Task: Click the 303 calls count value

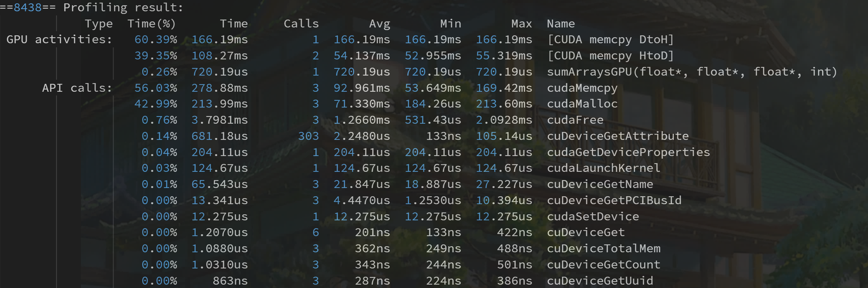Action: pos(308,136)
